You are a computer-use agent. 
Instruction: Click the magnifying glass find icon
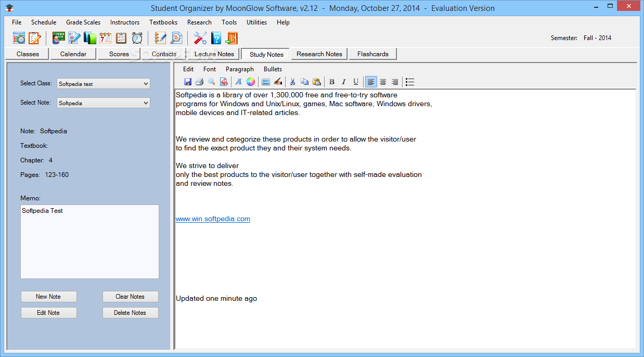[211, 82]
